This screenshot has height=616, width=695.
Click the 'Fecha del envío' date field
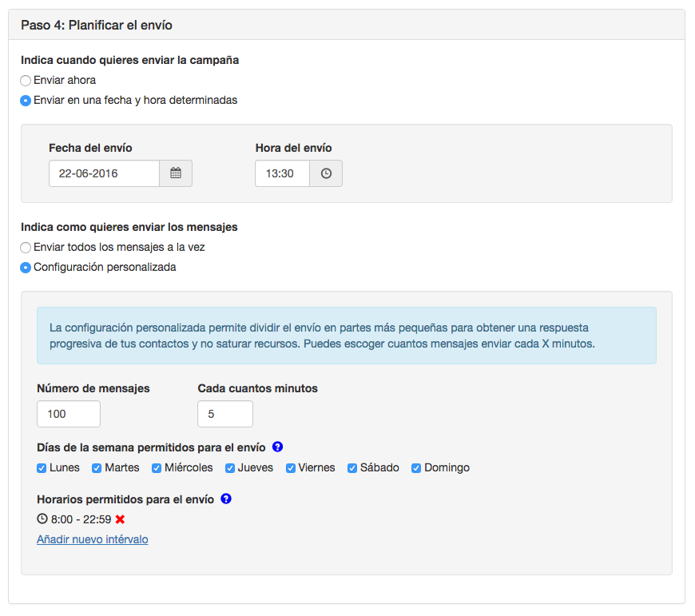click(x=104, y=173)
